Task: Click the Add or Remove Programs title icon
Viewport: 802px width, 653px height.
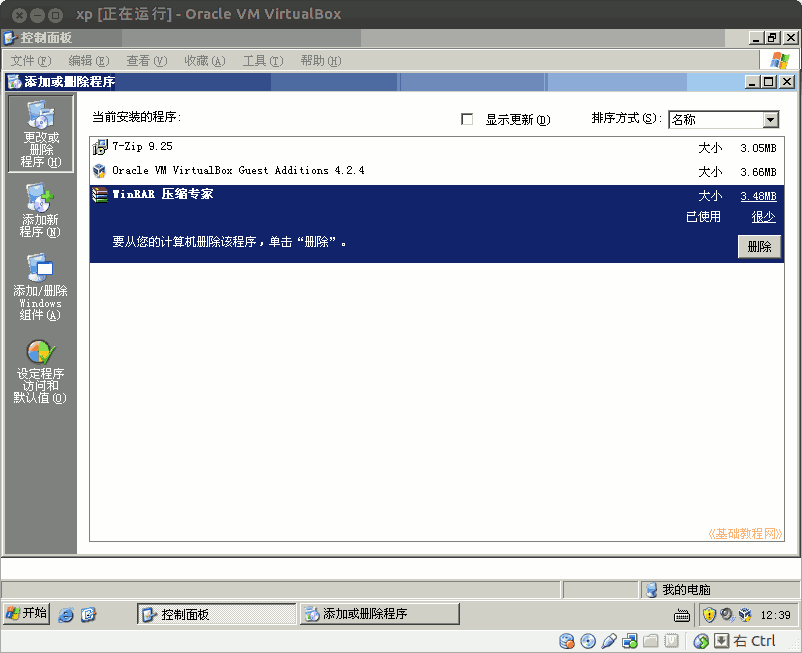Action: (14, 82)
